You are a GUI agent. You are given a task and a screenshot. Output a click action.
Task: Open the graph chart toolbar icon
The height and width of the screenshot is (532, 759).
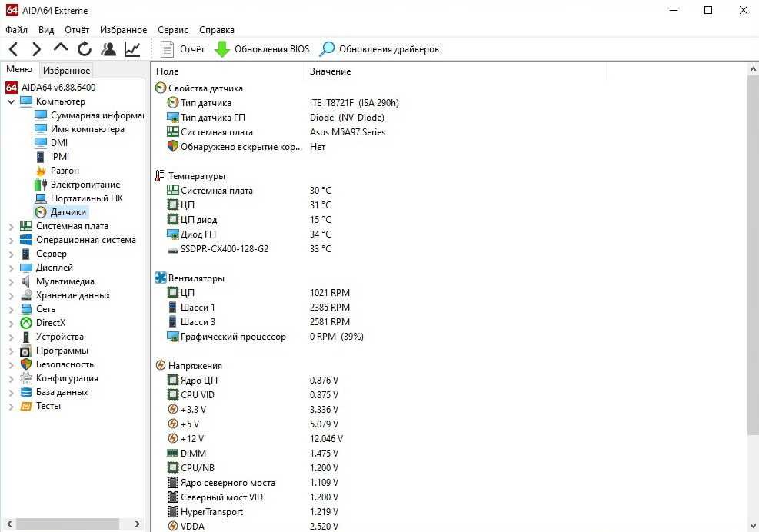click(132, 49)
